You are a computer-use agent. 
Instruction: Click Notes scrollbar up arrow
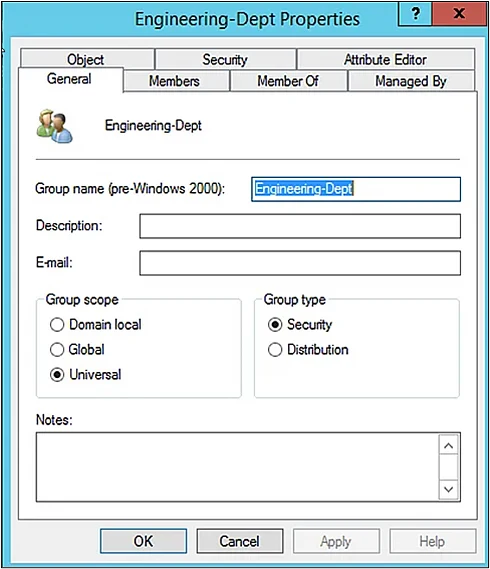click(x=449, y=446)
